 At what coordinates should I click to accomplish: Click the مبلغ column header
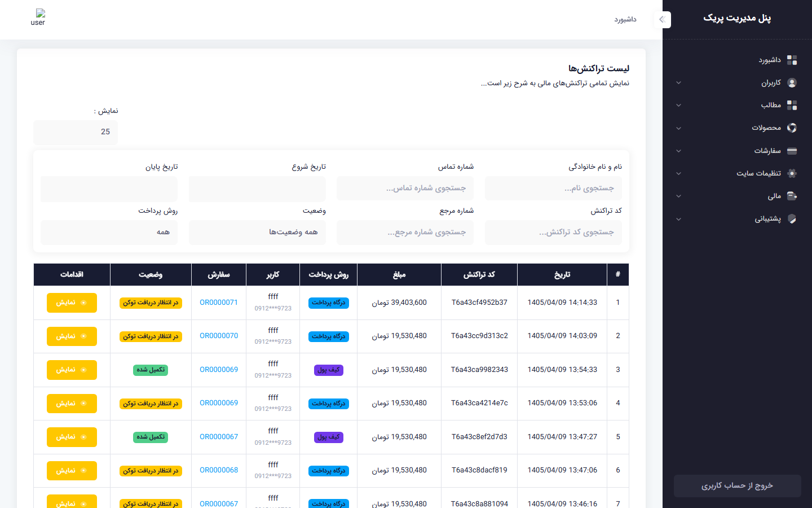(399, 274)
